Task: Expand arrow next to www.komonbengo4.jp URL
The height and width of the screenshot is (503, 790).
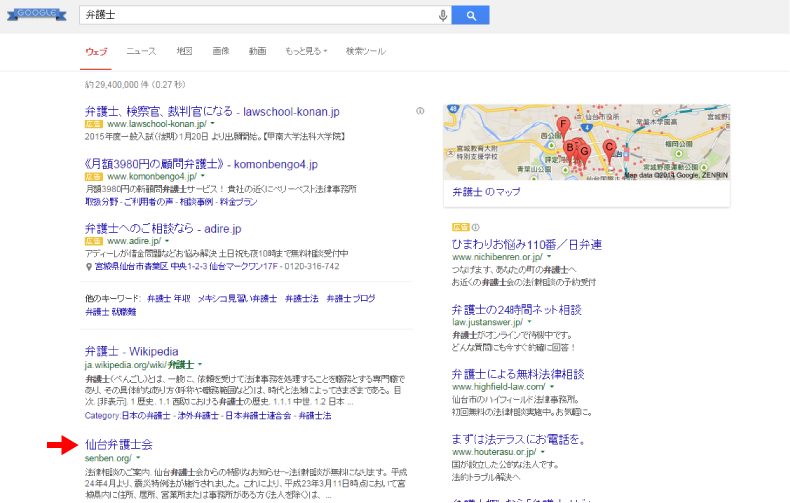Action: 203,176
